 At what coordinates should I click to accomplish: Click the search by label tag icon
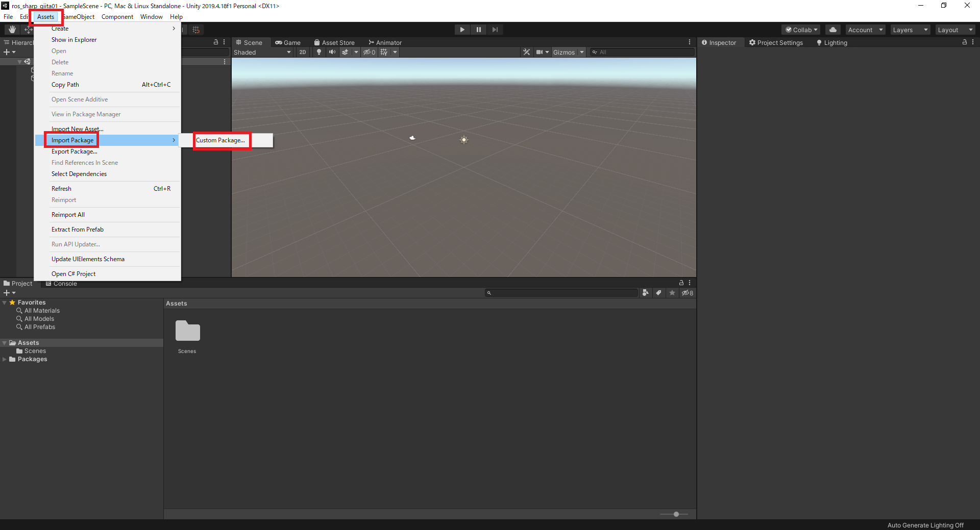658,293
